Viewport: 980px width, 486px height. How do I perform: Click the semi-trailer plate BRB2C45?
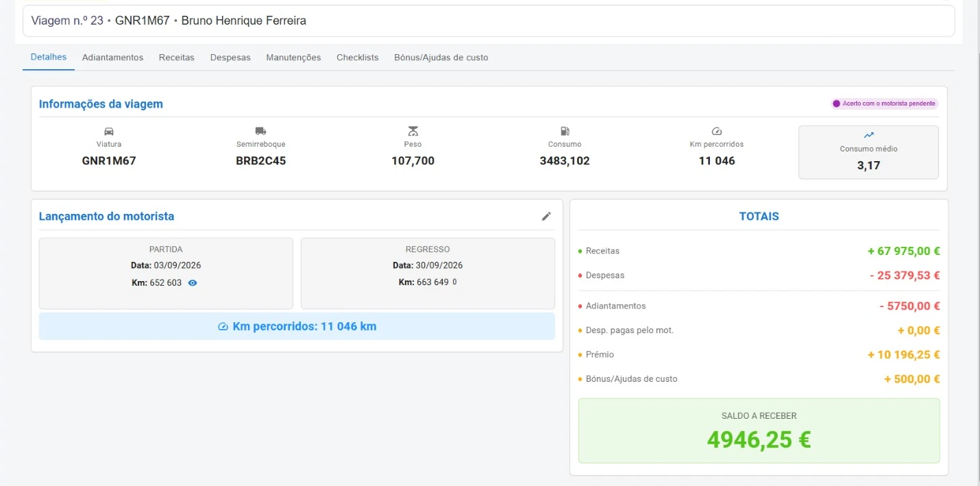pyautogui.click(x=260, y=161)
